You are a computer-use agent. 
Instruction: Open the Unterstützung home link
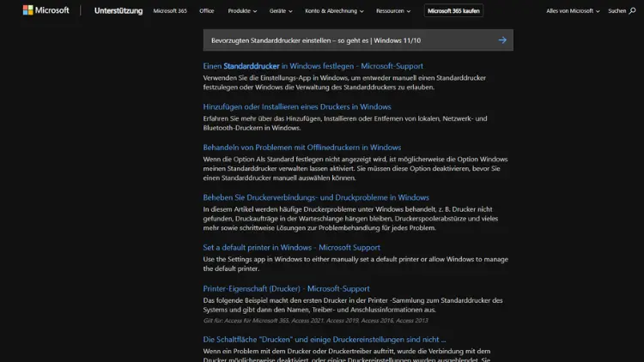pyautogui.click(x=118, y=10)
